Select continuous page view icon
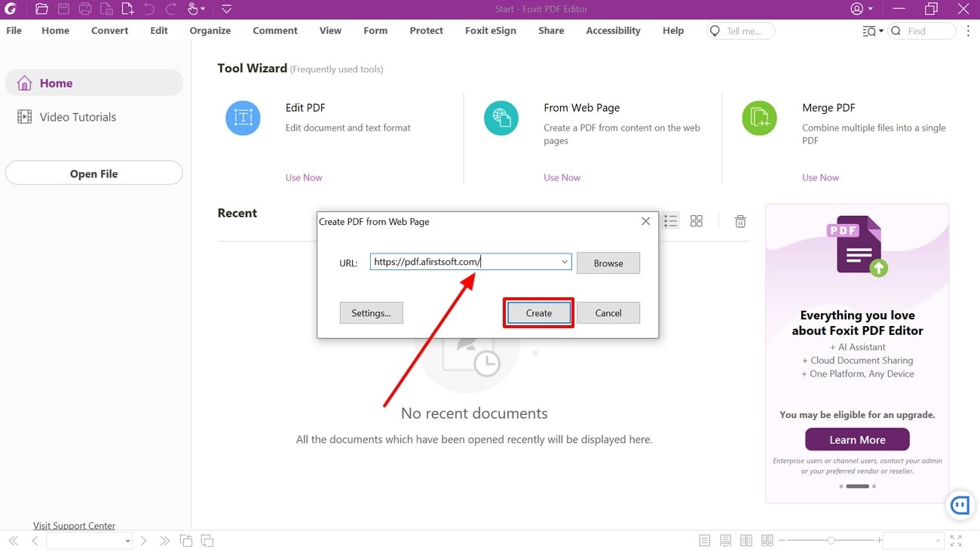Image resolution: width=980 pixels, height=550 pixels. coord(725,541)
